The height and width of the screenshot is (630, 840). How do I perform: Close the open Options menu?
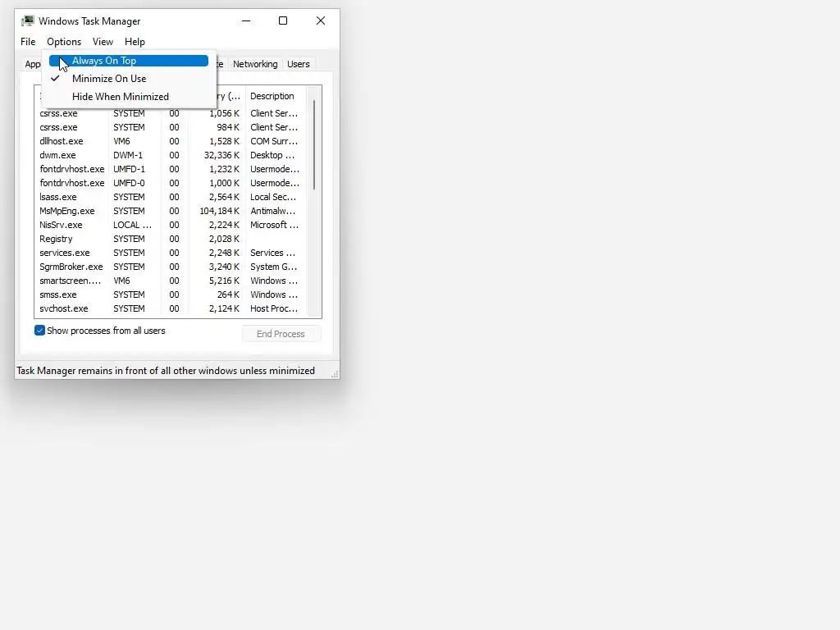(x=64, y=42)
